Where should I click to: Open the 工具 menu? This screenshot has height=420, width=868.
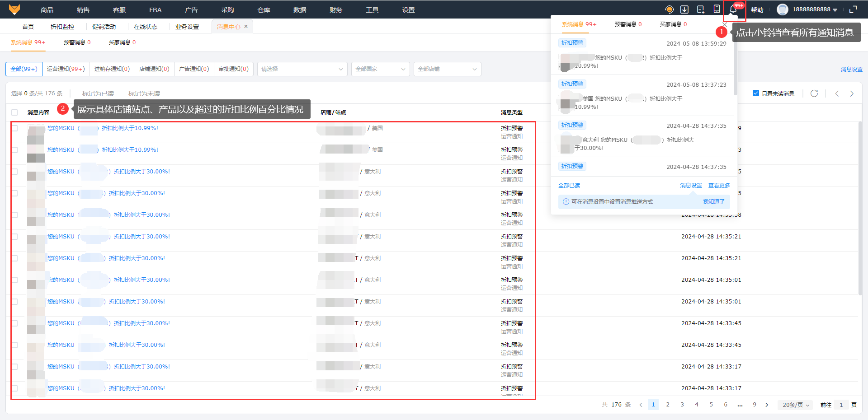click(x=372, y=9)
